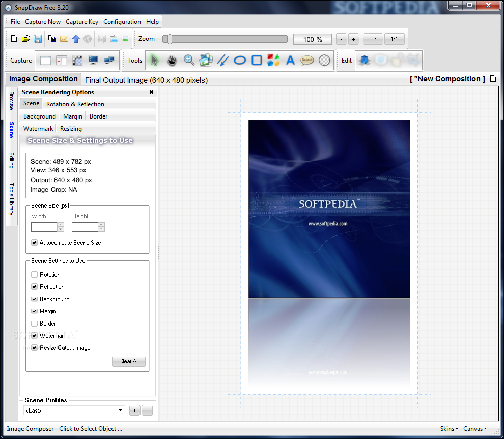This screenshot has height=439, width=504.
Task: Switch to the Background tab
Action: point(40,116)
